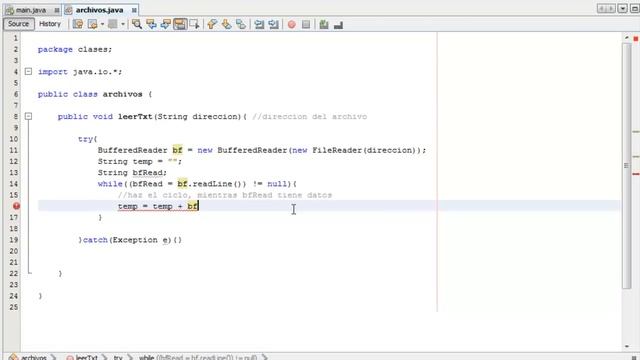Click 'import java.io.*;' text
The height and width of the screenshot is (360, 640).
point(80,72)
